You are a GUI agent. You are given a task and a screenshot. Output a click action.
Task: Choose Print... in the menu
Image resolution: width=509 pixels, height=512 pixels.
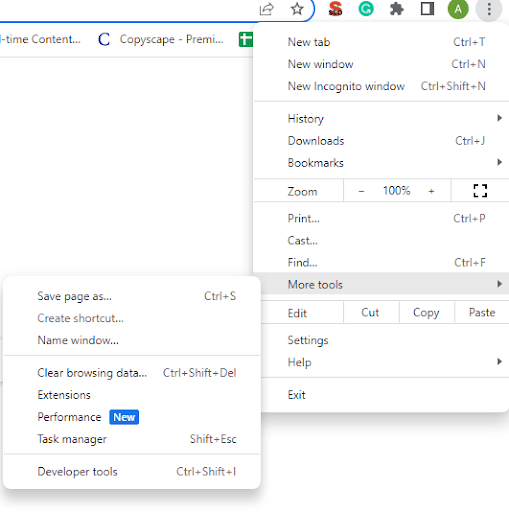381,218
